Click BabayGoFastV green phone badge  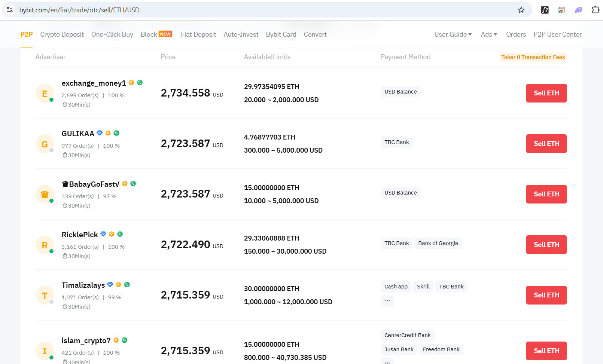click(133, 183)
